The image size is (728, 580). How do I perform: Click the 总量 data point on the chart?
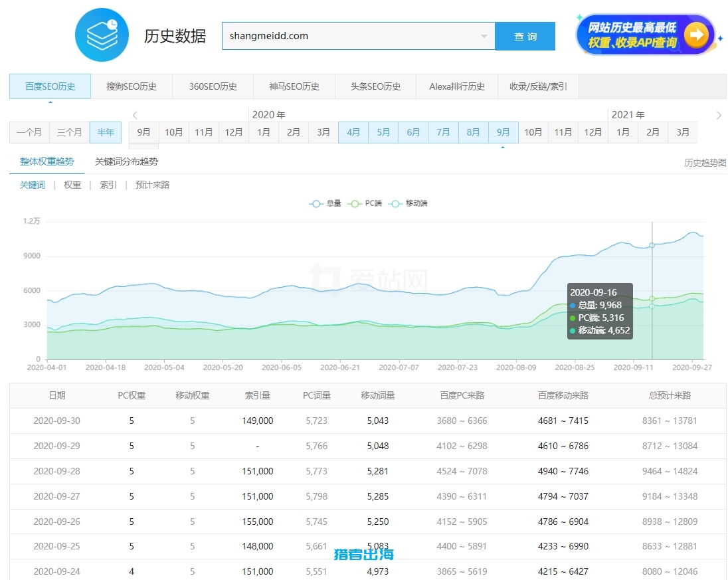pyautogui.click(x=652, y=245)
